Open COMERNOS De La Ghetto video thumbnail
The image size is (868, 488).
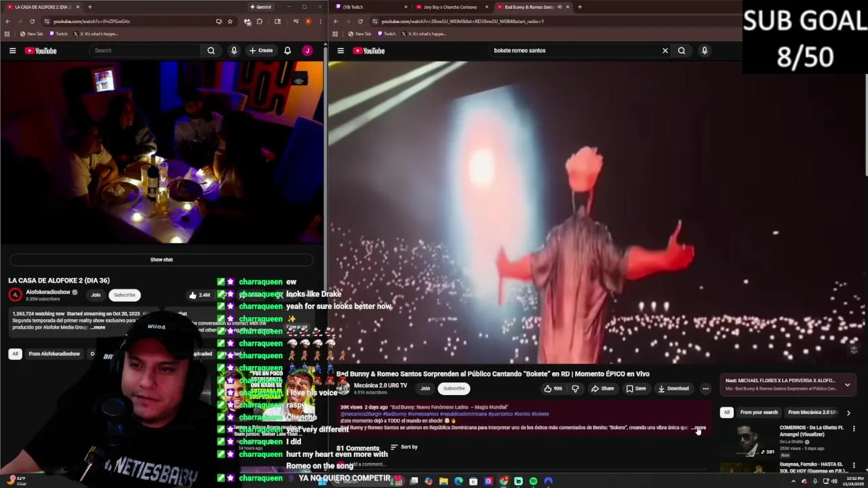(x=748, y=441)
